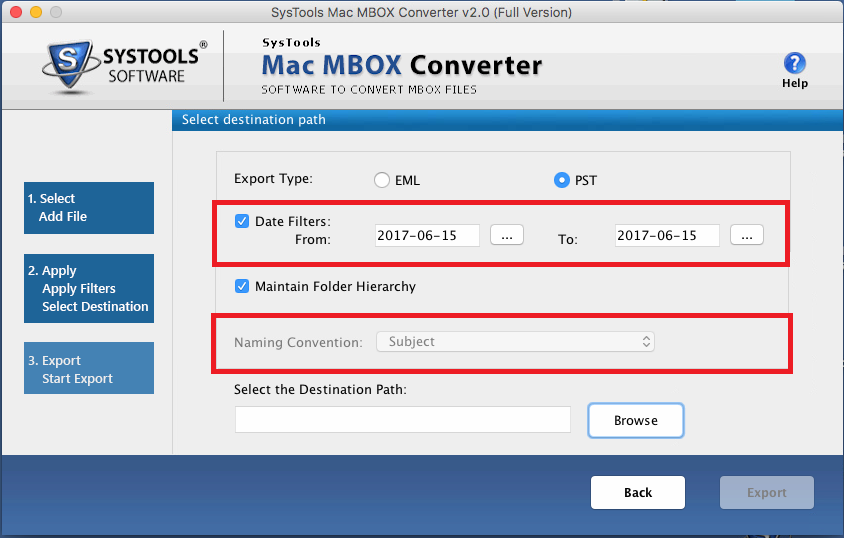The image size is (844, 538).
Task: Open the To date picker button
Action: (x=747, y=235)
